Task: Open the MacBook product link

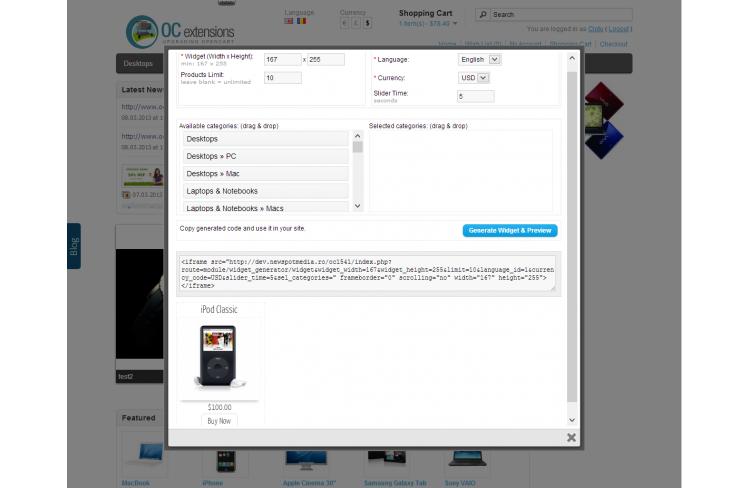Action: click(136, 483)
